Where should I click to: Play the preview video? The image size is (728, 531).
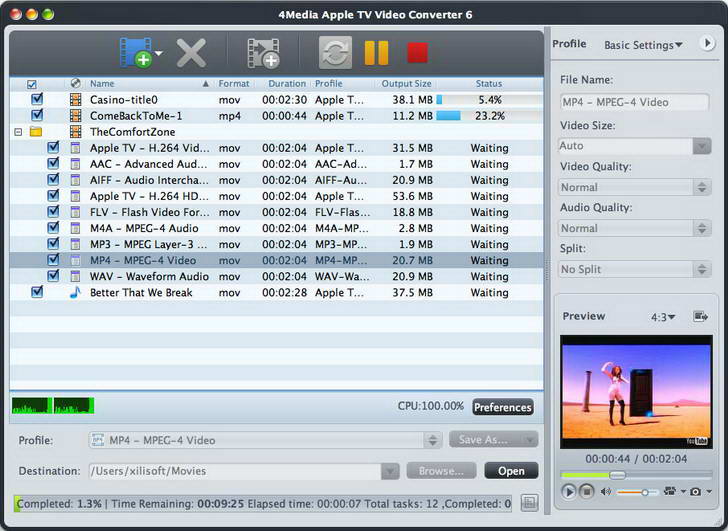[x=569, y=491]
